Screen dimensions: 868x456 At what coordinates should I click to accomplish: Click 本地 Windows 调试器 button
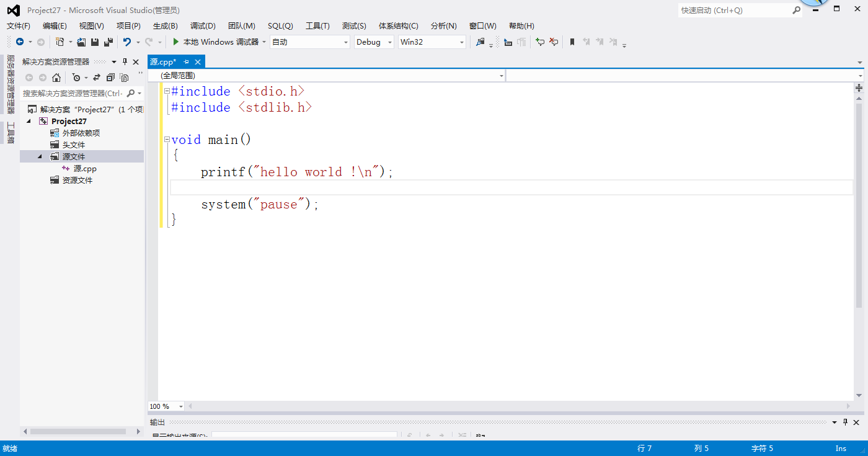(215, 42)
